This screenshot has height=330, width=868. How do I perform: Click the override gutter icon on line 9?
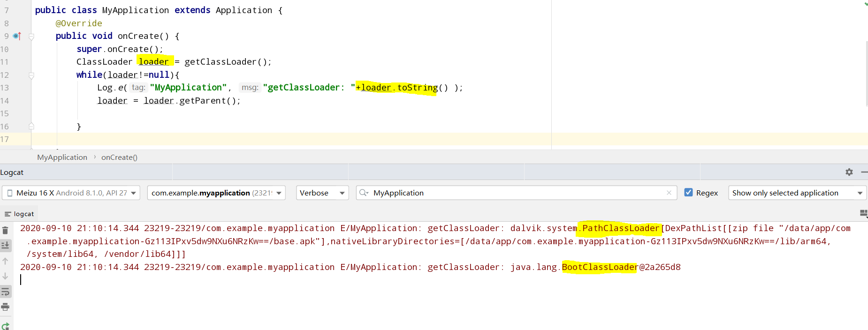[17, 36]
